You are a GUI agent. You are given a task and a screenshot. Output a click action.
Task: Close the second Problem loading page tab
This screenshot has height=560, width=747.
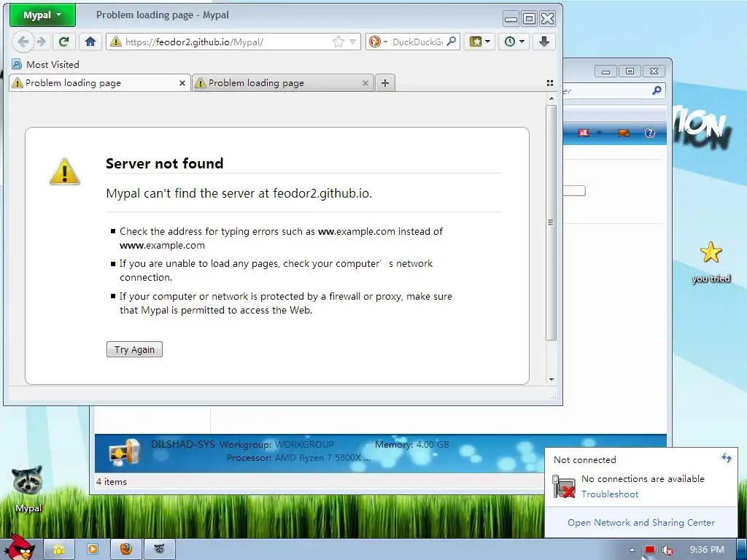point(365,83)
